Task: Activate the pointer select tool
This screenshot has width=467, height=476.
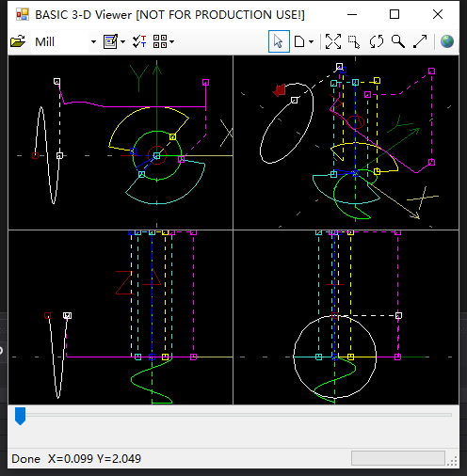Action: point(279,41)
